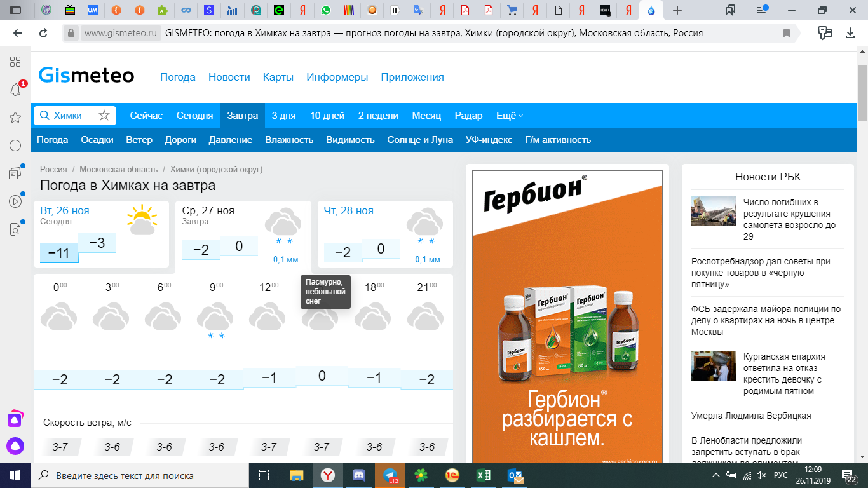Select the 10 дней forecast tab
The image size is (868, 488).
pyautogui.click(x=327, y=116)
